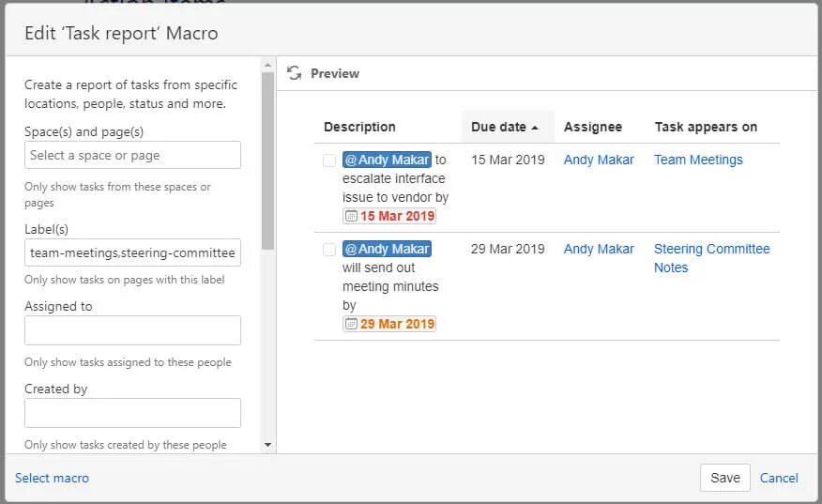Click @Andy Makar mention in first task
The width and height of the screenshot is (822, 504).
(387, 160)
